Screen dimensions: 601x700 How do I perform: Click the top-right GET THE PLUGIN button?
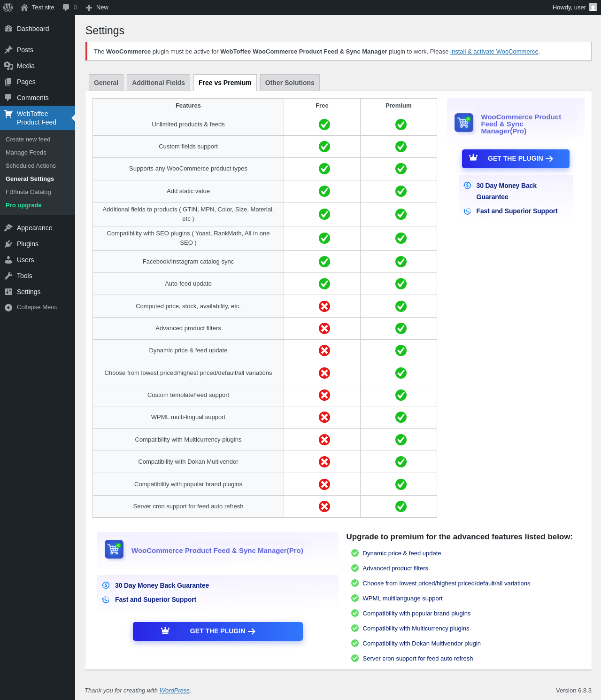tap(516, 159)
